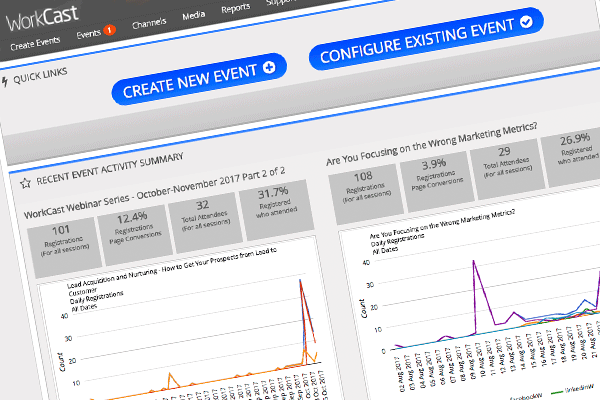
Task: Click the Count axis label of Marketing Metrics chart
Action: pyautogui.click(x=363, y=309)
